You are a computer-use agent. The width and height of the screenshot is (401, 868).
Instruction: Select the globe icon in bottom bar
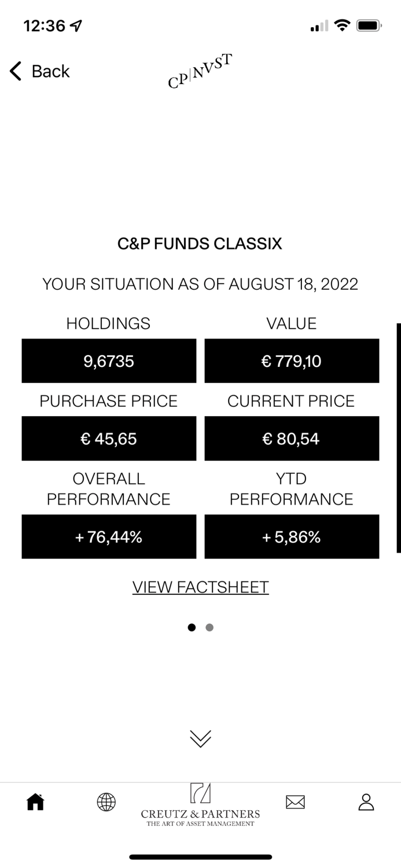click(x=106, y=802)
